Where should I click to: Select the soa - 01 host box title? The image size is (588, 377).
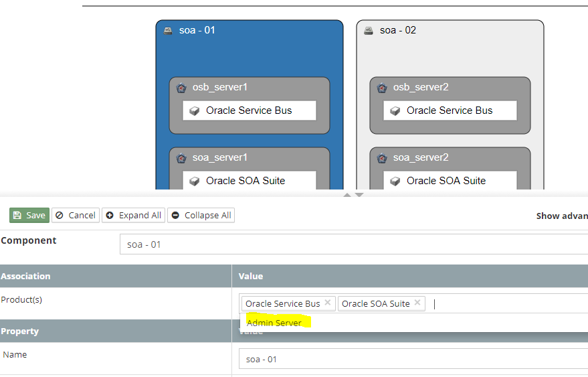tap(197, 30)
